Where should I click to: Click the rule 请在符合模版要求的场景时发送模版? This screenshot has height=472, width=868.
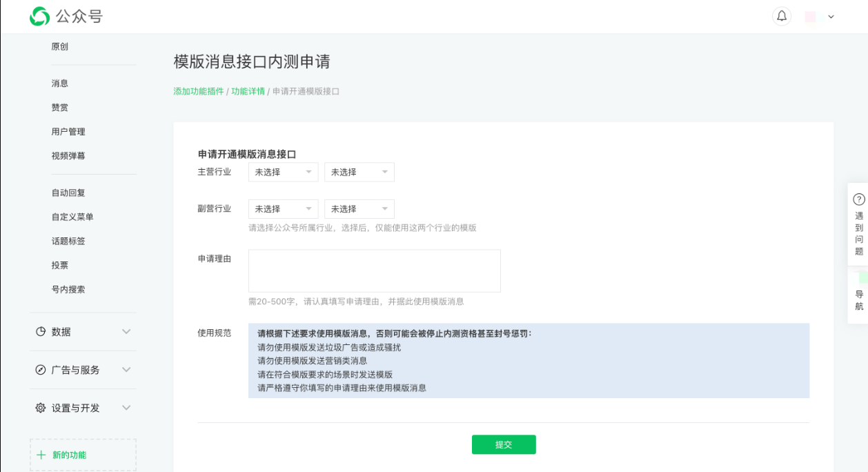pos(325,375)
